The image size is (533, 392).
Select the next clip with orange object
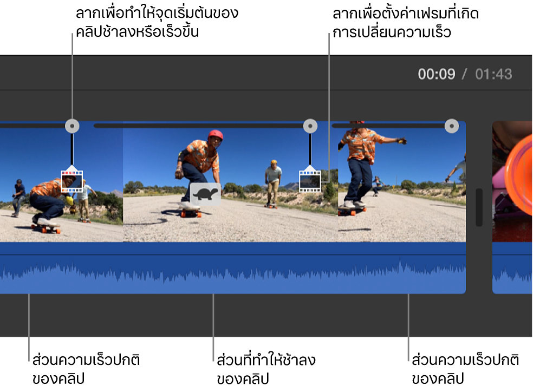coord(512,182)
